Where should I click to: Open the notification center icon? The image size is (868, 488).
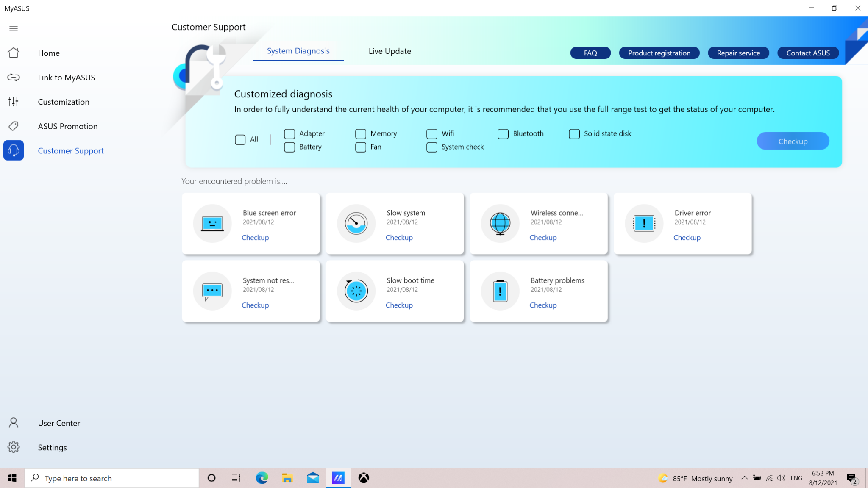tap(852, 479)
